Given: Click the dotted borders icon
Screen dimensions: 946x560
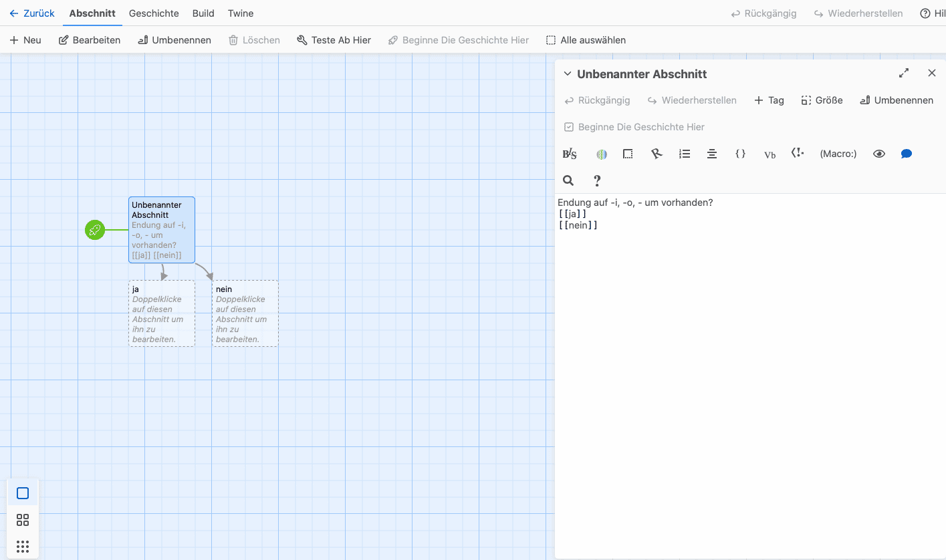Looking at the screenshot, I should [628, 154].
